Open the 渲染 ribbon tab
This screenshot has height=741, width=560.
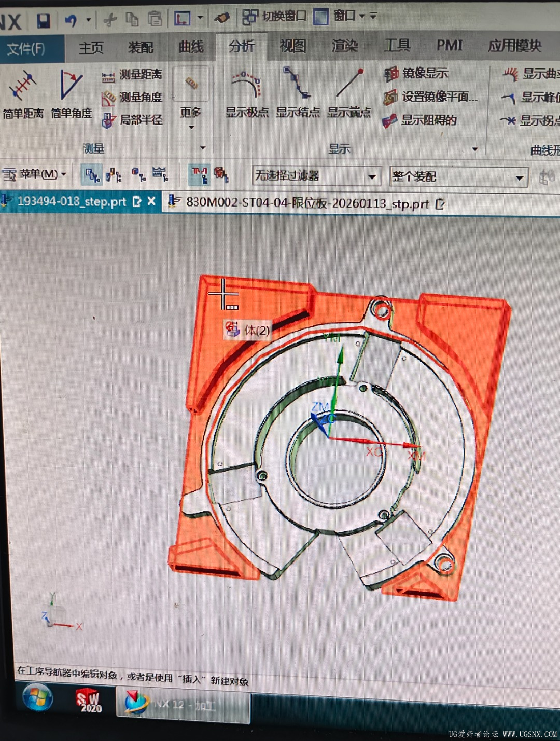click(x=345, y=46)
